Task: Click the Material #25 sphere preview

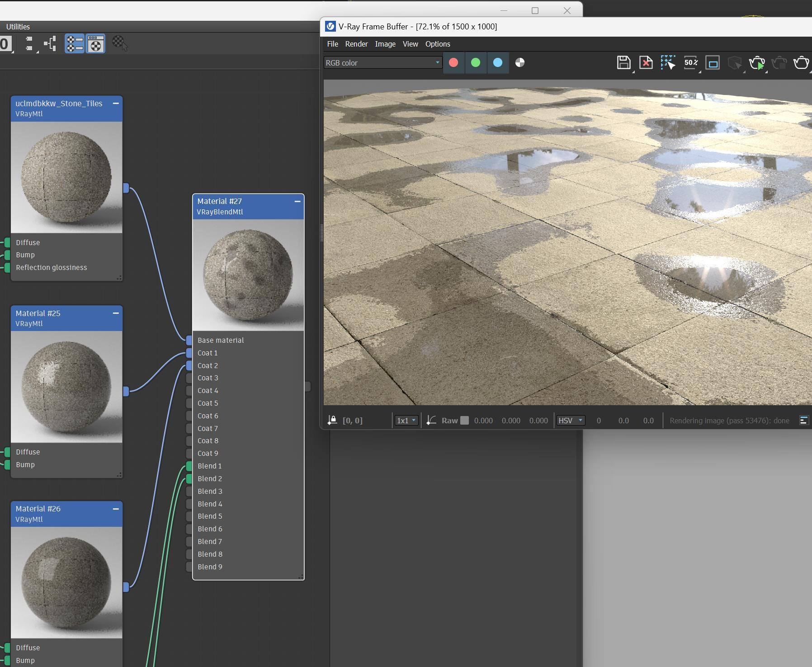Action: (66, 387)
